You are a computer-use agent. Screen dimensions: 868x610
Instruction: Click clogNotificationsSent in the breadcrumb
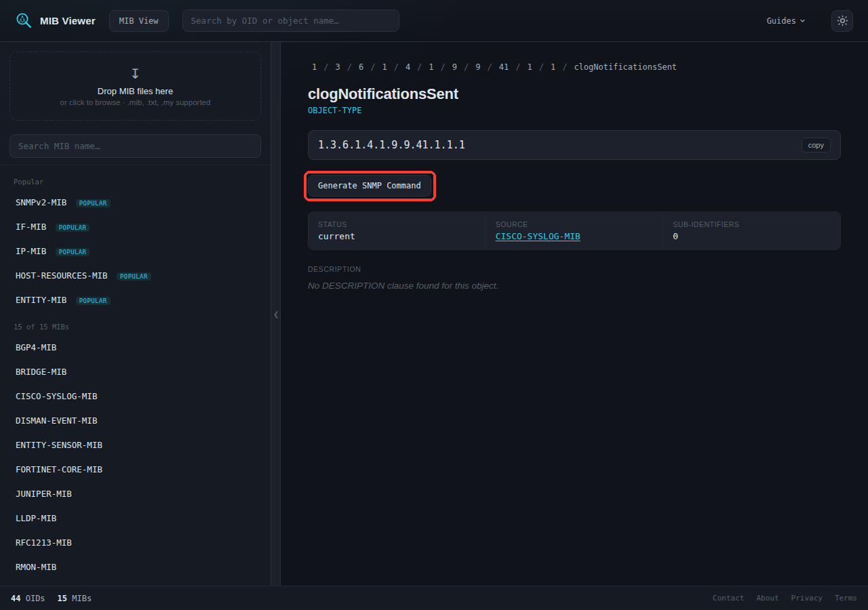[x=625, y=67]
